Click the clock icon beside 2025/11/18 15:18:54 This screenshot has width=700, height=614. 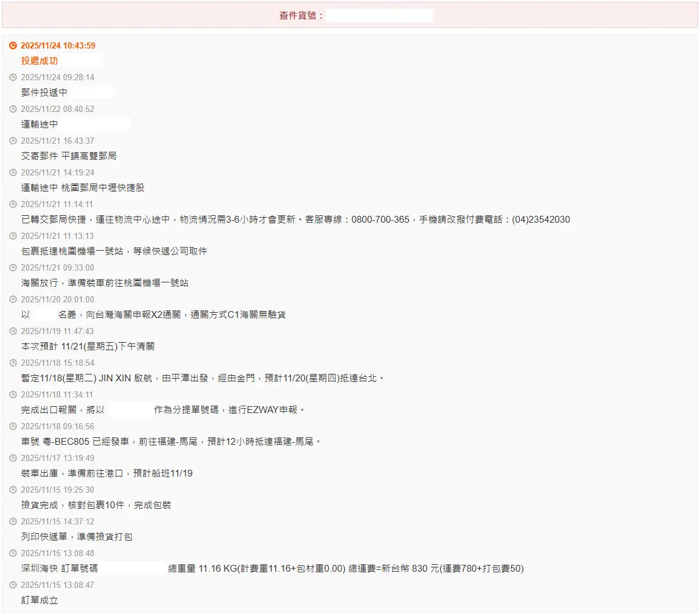13,363
